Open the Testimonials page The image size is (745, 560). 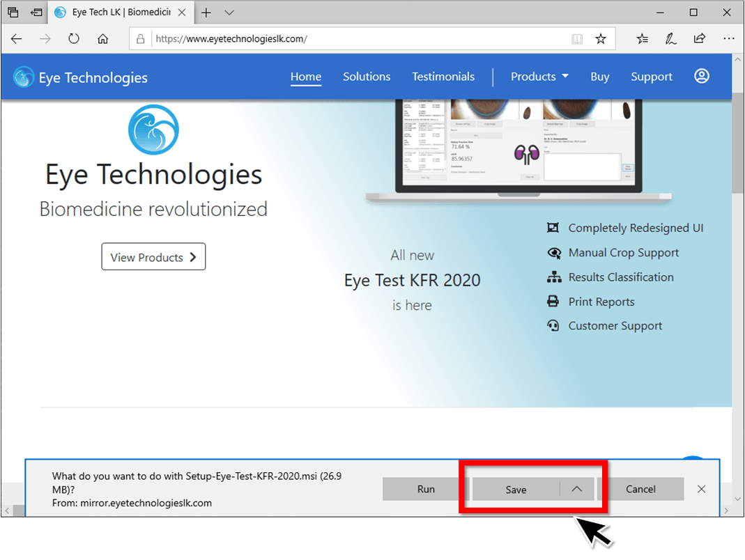(x=443, y=77)
